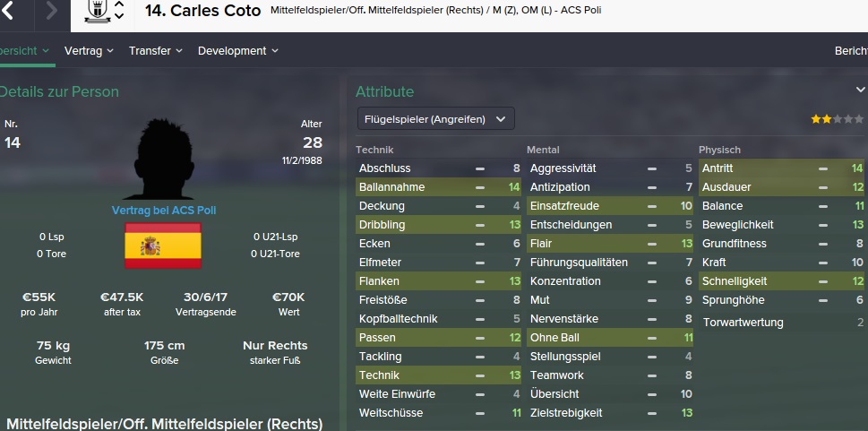The width and height of the screenshot is (868, 431).
Task: Open the Flügelspieler (Angreifen) role dropdown
Action: point(435,118)
